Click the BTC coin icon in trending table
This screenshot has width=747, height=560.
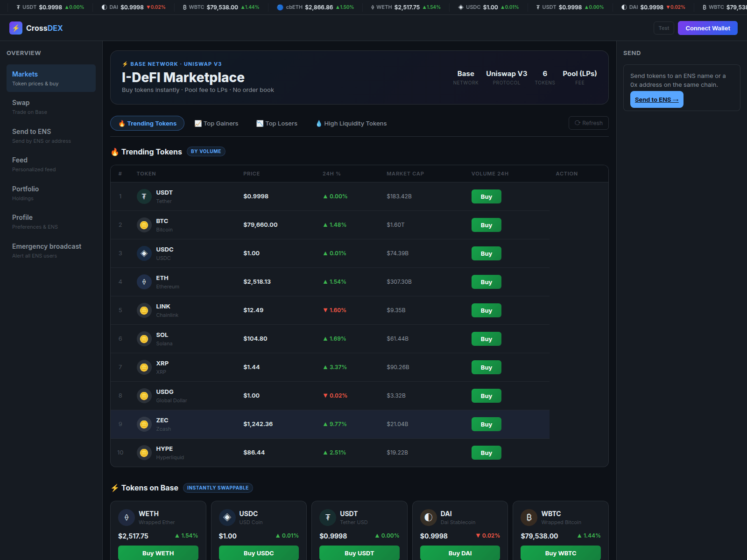coord(144,225)
